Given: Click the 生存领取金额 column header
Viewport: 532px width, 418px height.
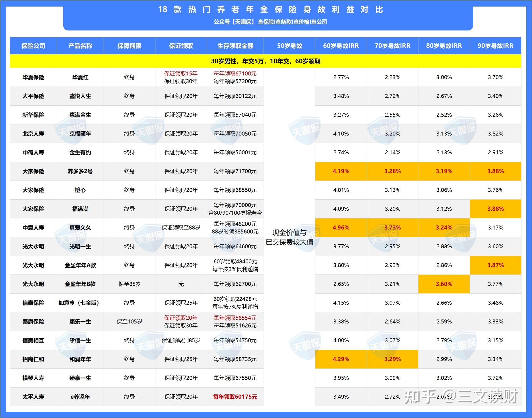Looking at the screenshot, I should (x=235, y=46).
